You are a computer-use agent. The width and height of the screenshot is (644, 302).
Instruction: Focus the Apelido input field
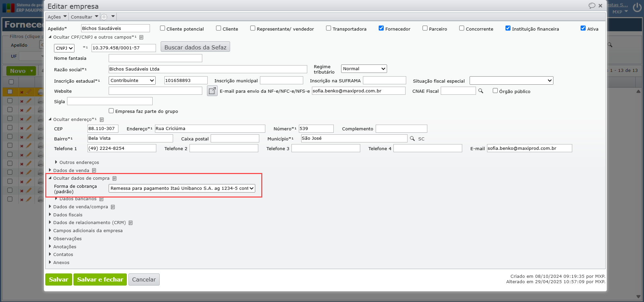click(116, 28)
